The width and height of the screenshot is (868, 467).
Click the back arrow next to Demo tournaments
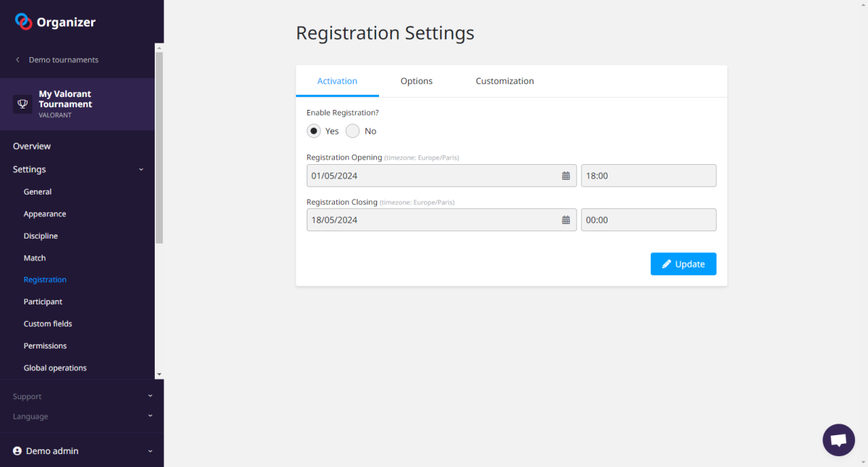click(x=17, y=59)
